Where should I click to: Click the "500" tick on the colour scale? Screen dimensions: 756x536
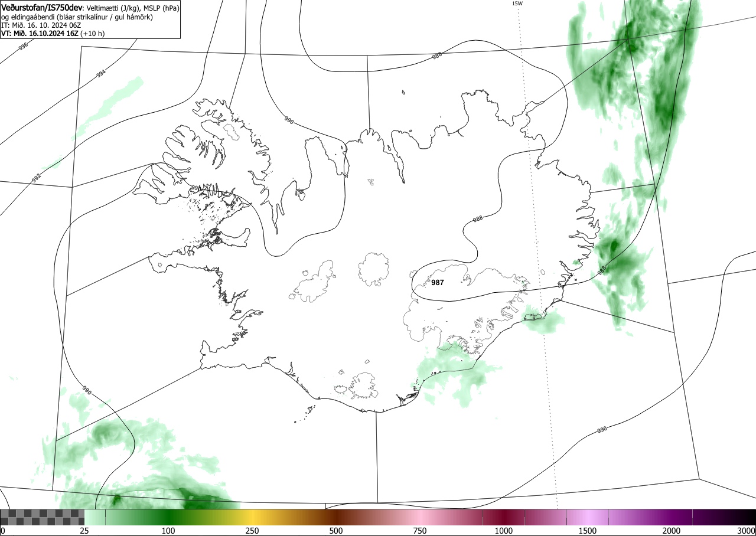coord(336,531)
